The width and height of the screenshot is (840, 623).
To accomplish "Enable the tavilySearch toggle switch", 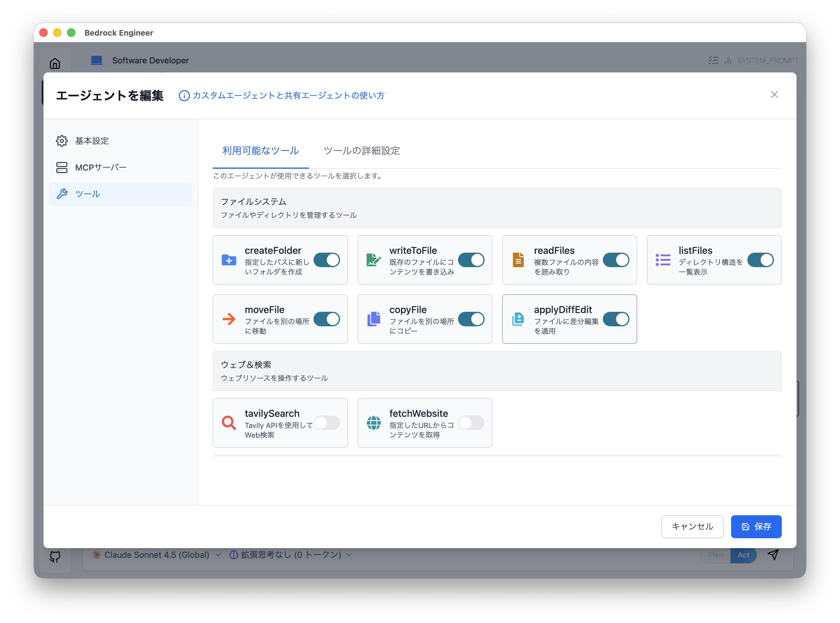I will [x=326, y=423].
